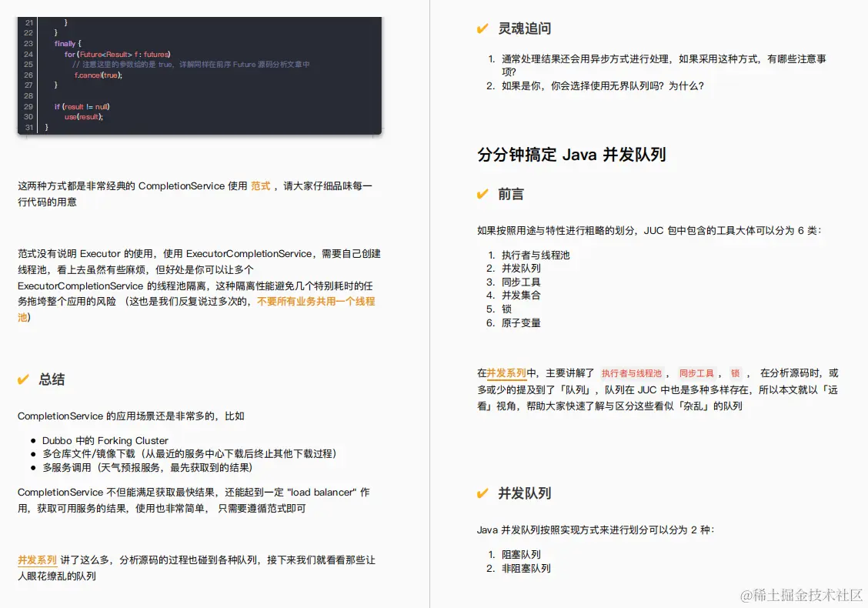
Task: Click the 并发系列 link in right column
Action: [x=505, y=372]
